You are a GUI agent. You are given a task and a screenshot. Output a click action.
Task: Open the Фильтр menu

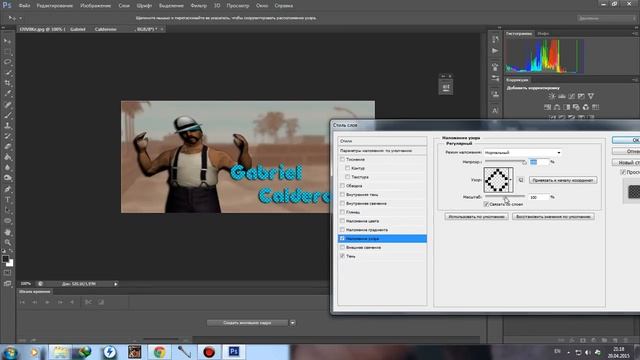pos(198,6)
